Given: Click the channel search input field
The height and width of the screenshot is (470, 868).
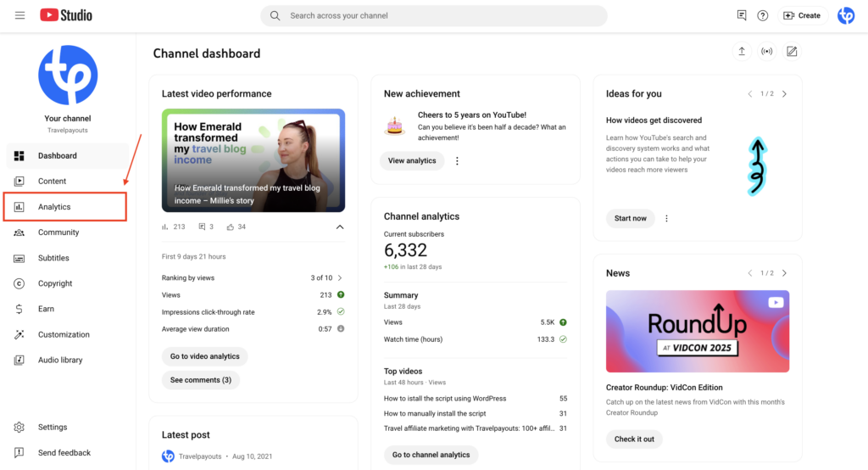Looking at the screenshot, I should [441, 15].
